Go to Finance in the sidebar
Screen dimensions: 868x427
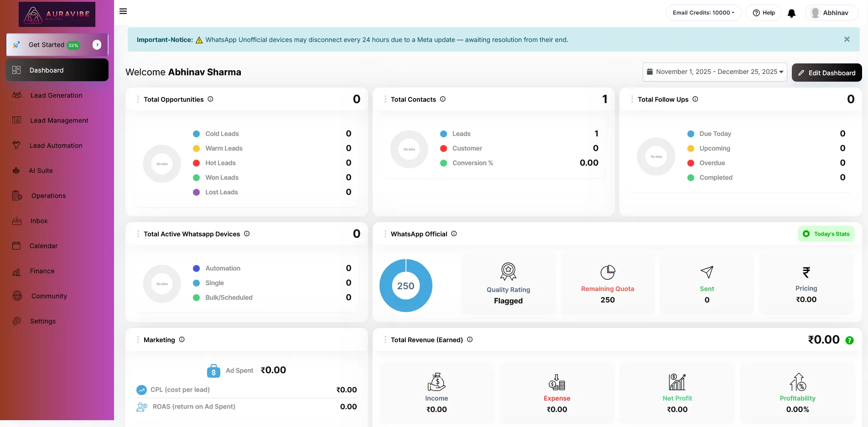coord(42,271)
